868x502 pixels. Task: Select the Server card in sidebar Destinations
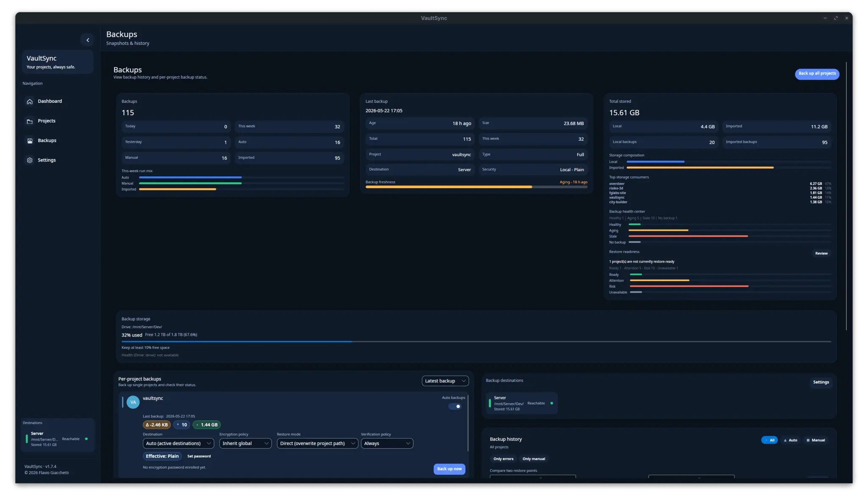(58, 439)
